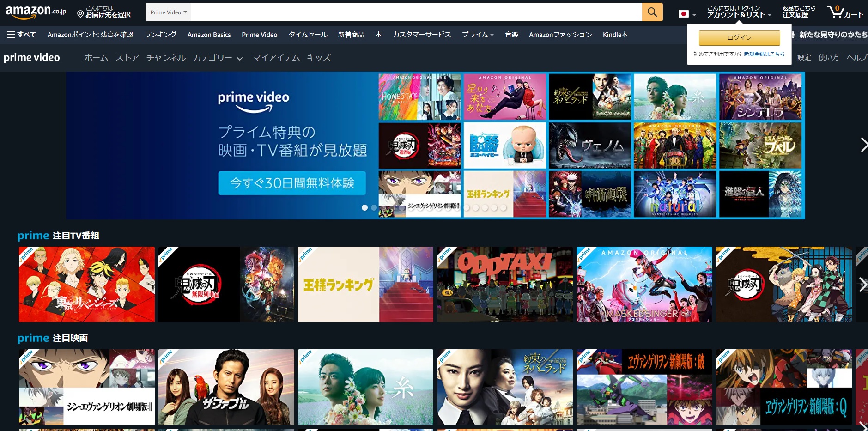Open Amazon Basics in the nav bar
Viewport: 868px width, 431px height.
pos(209,35)
